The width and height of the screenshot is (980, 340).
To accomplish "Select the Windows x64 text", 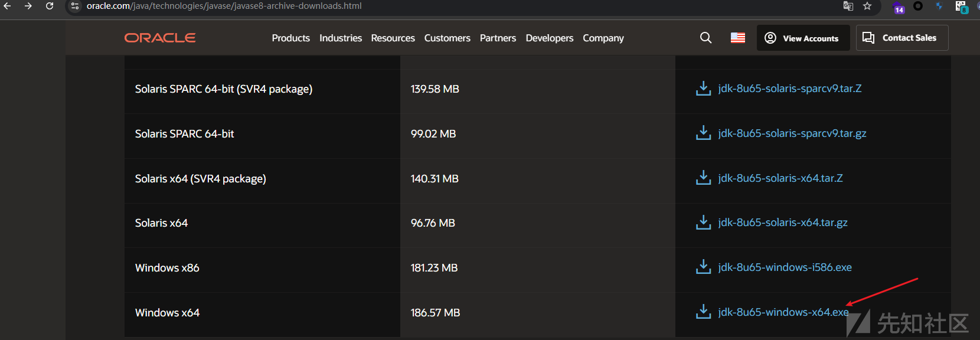I will coord(167,313).
